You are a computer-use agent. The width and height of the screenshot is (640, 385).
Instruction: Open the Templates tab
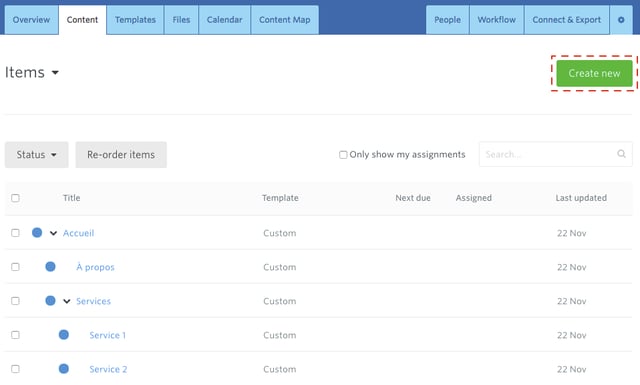pyautogui.click(x=135, y=20)
